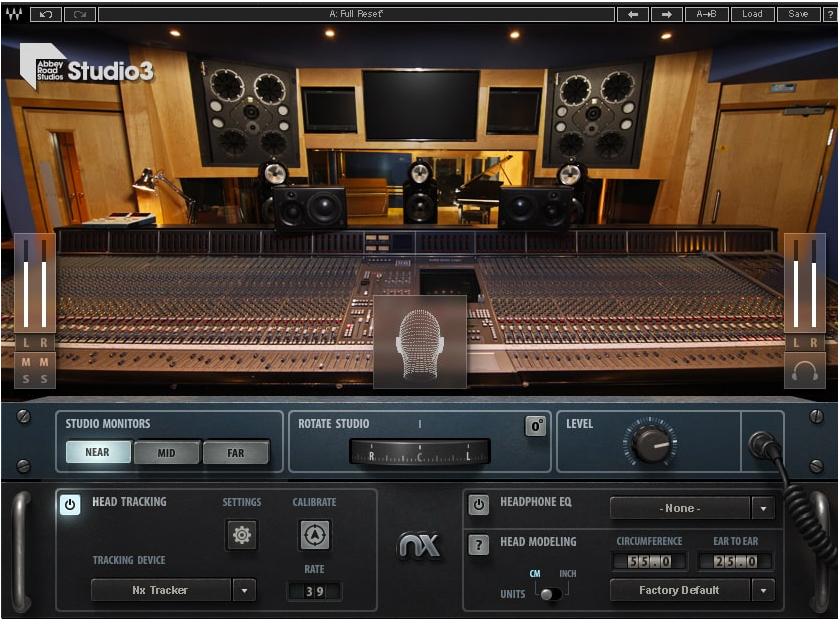Select INCH units label
Screen dimensions: 838x619
568,574
